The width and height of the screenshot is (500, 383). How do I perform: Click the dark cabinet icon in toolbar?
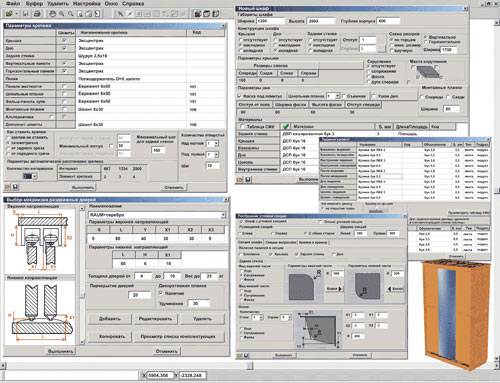pos(198,14)
